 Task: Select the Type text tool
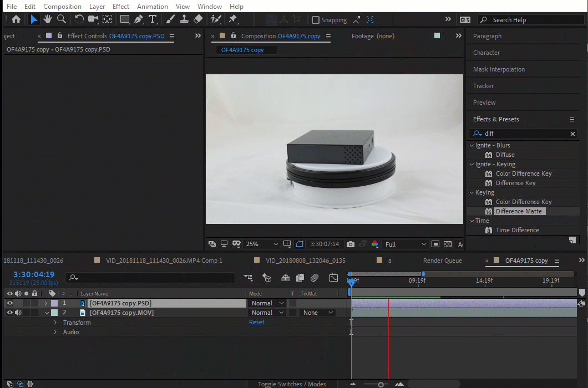click(x=153, y=19)
